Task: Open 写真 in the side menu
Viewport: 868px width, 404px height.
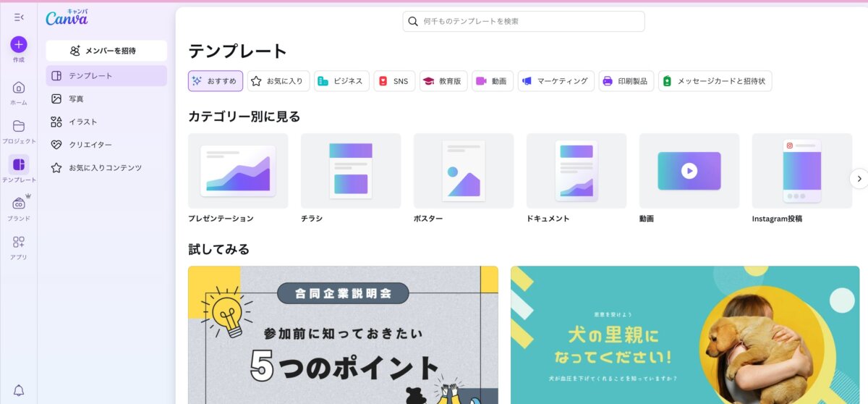Action: [76, 98]
